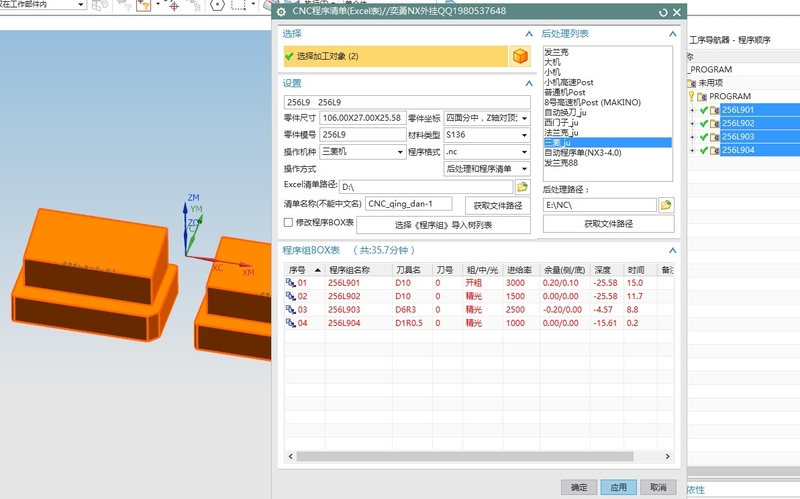
Task: Collapse the 后处理列表 section
Action: tap(672, 34)
